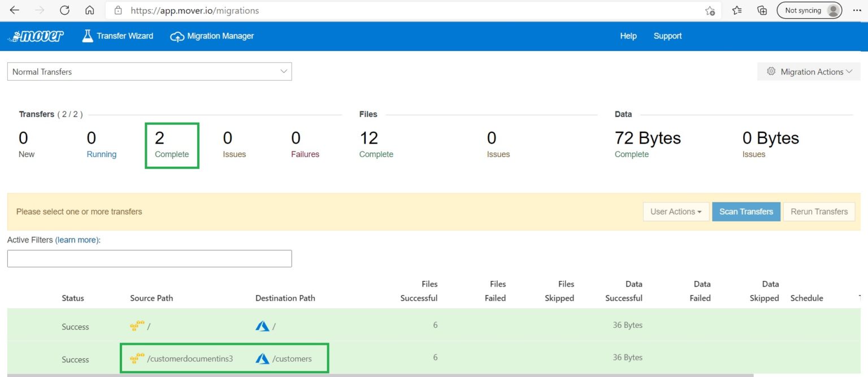Open the Help menu item
This screenshot has width=868, height=377.
coord(628,36)
